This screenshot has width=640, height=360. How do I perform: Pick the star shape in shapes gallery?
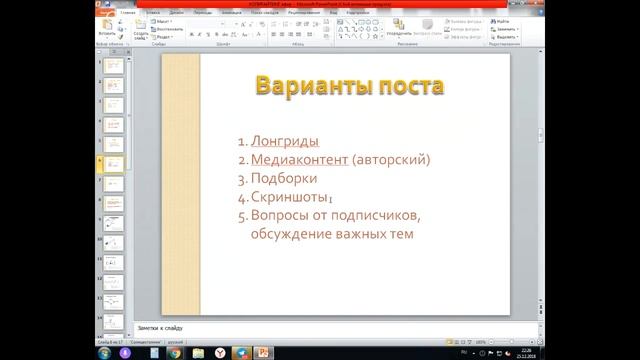(375, 36)
